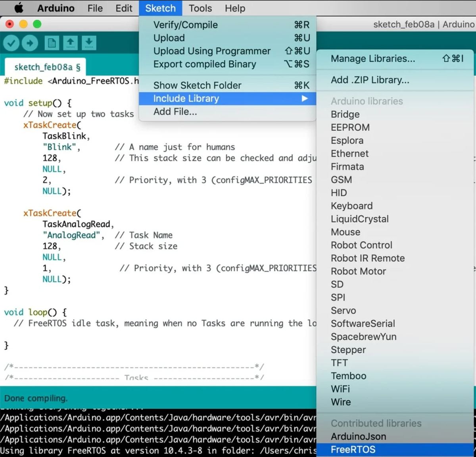Select Upload Using Programmer
The image size is (476, 457).
click(x=228, y=51)
